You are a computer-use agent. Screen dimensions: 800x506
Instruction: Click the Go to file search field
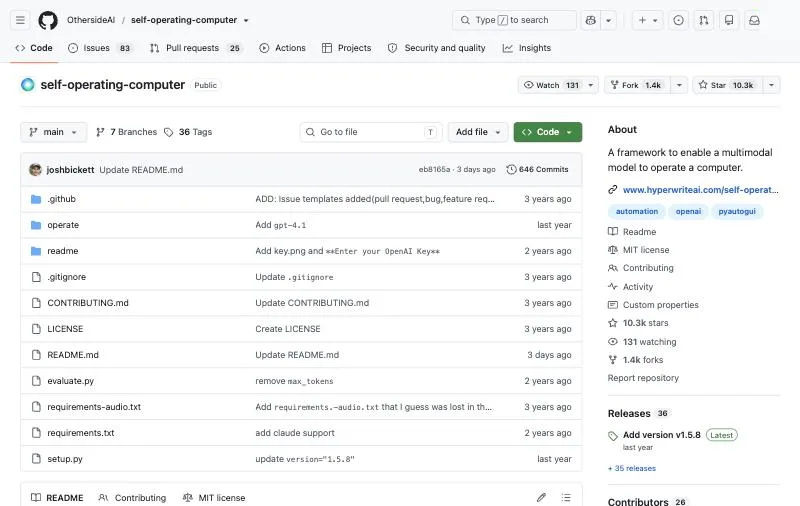point(371,132)
